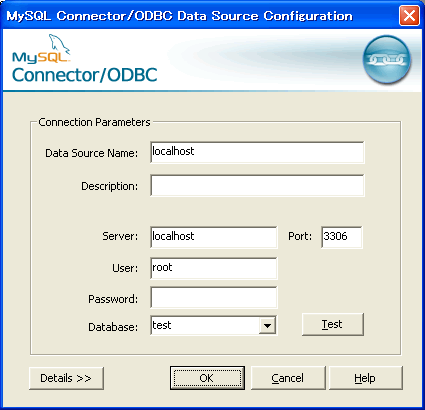
Task: Open the Help button
Action: click(x=365, y=378)
